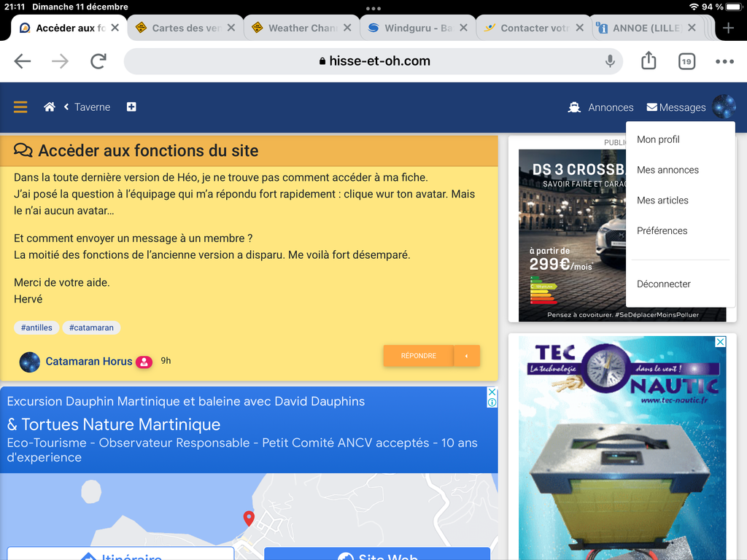Viewport: 747px width, 560px height.
Task: Open the #catamaran tag
Action: (x=91, y=327)
